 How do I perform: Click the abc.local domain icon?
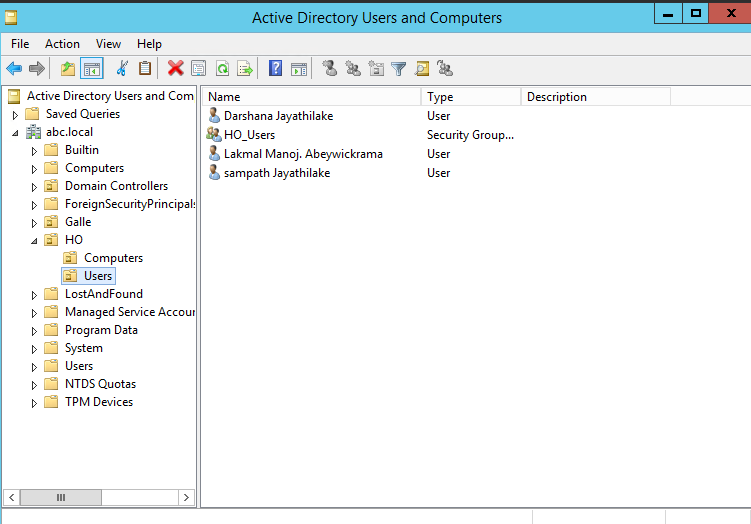tap(34, 132)
